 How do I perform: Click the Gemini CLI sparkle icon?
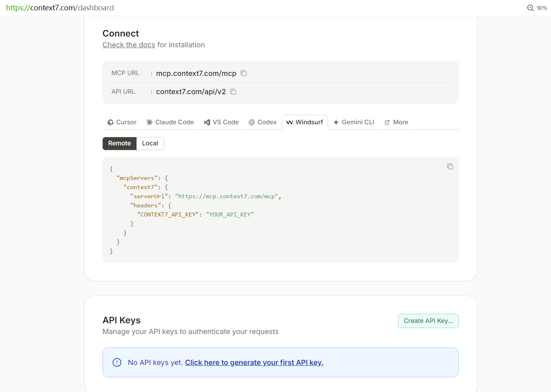click(336, 122)
